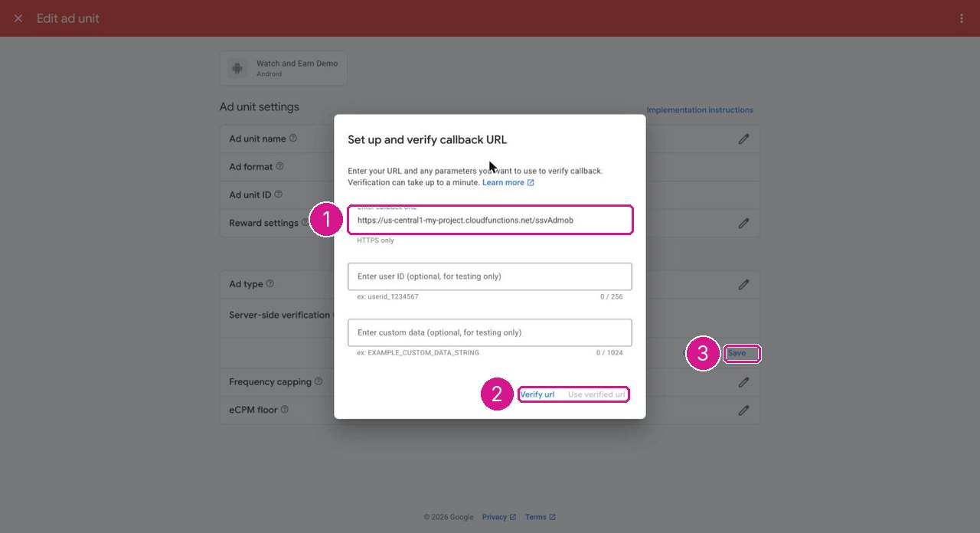Show help for Frequency capping

coord(318,381)
